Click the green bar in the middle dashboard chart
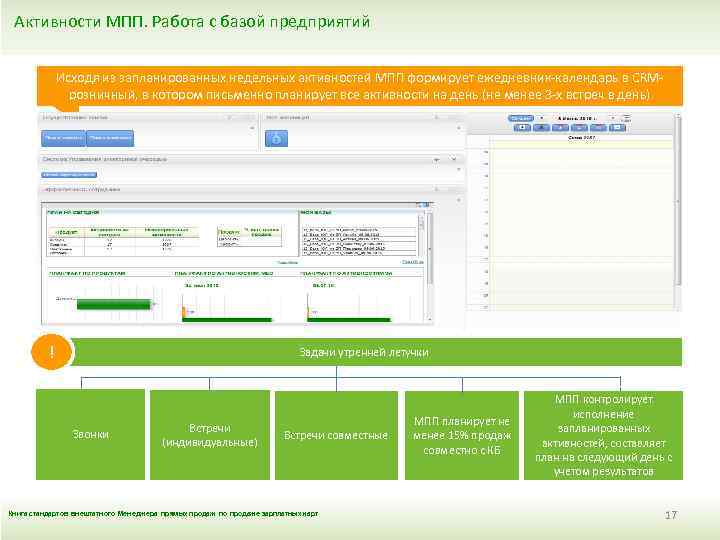 [227, 320]
